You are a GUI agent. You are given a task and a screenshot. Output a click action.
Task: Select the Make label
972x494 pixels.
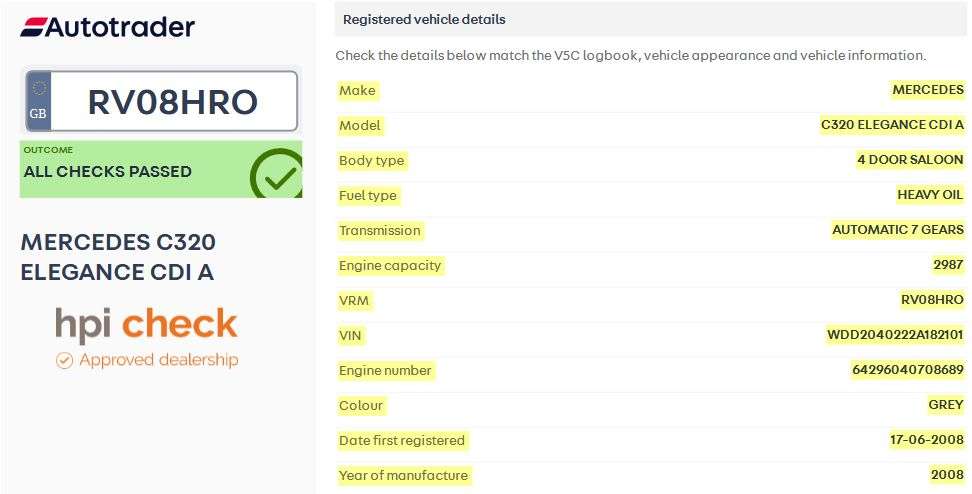point(357,90)
